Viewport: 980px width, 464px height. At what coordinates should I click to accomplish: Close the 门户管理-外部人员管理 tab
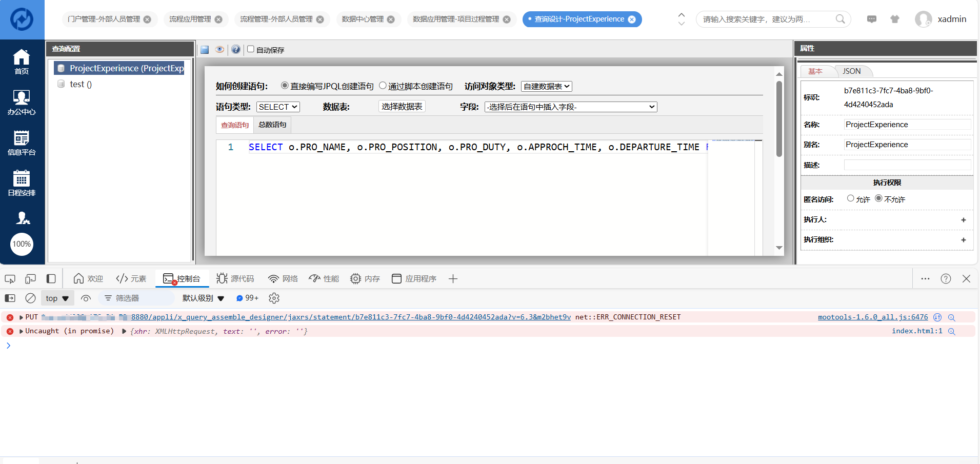coord(147,19)
